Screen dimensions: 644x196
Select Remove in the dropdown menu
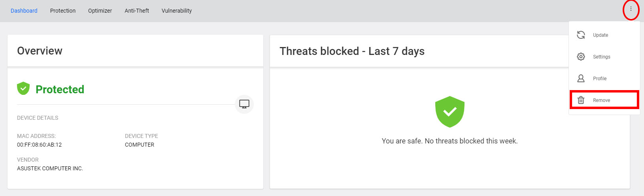[604, 100]
